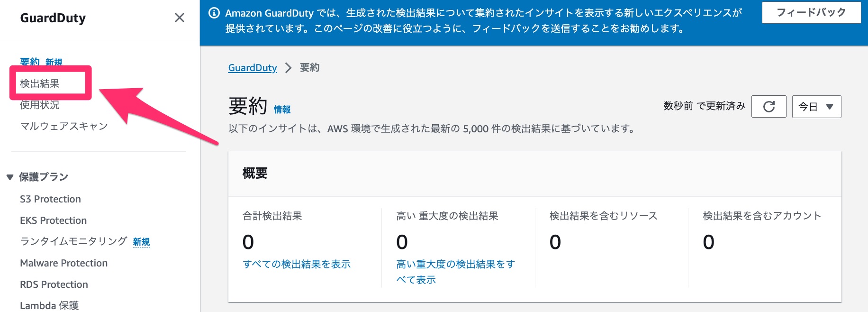The height and width of the screenshot is (312, 868).
Task: Close the GuardDuty navigation sidebar
Action: click(179, 18)
